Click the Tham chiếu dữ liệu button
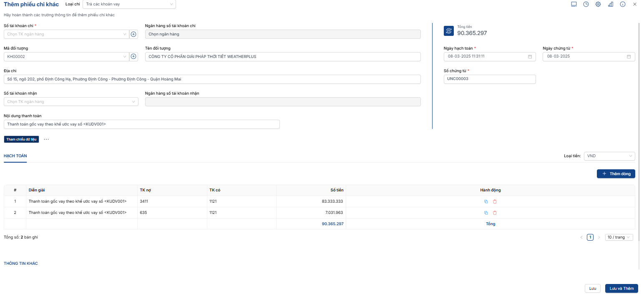Image resolution: width=644 pixels, height=294 pixels. click(x=21, y=139)
